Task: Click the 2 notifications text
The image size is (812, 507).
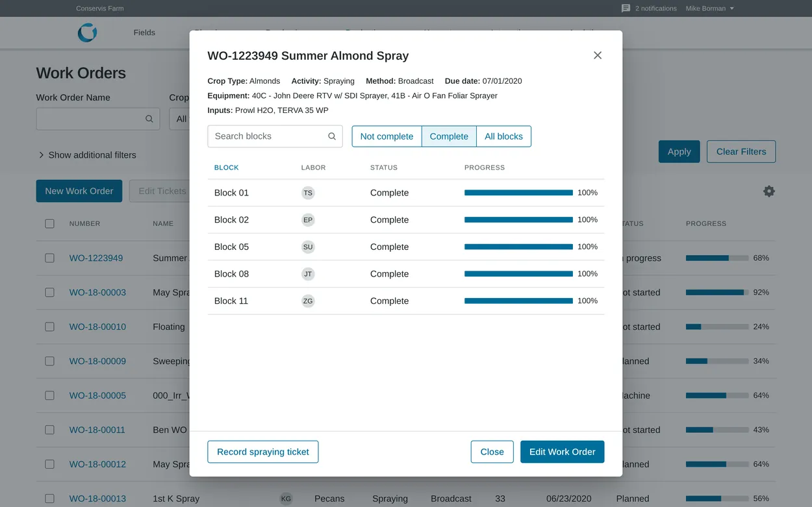Action: click(x=656, y=8)
